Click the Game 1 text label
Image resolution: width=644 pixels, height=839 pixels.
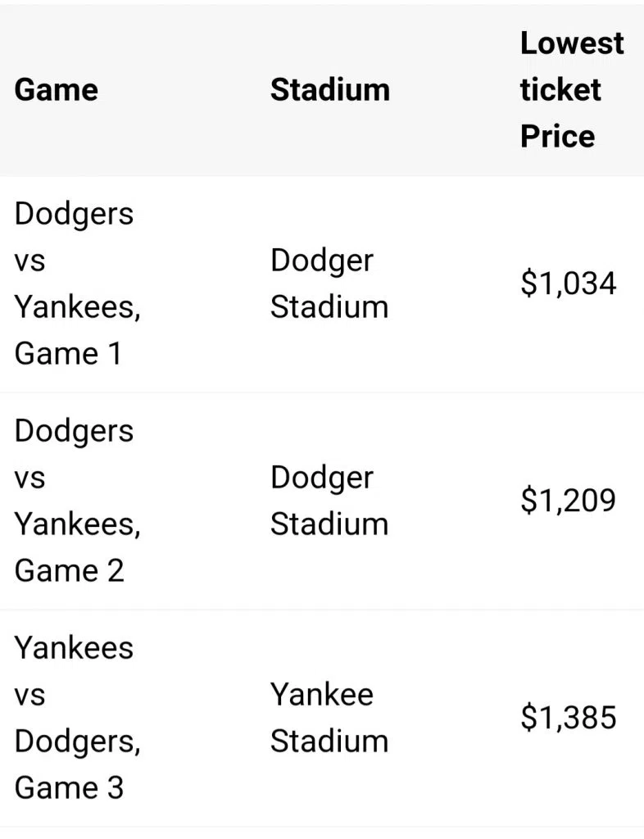[x=69, y=354]
